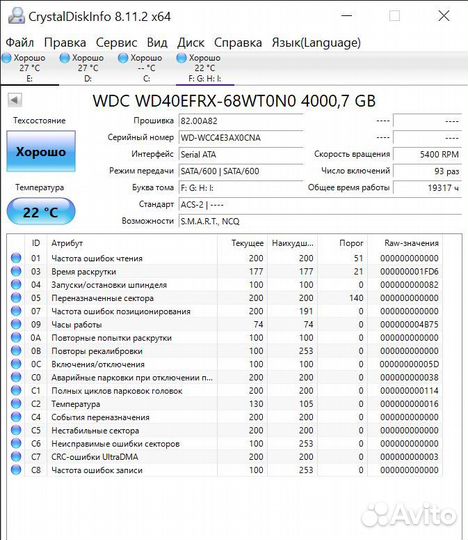Select disk C: tab

147,68
